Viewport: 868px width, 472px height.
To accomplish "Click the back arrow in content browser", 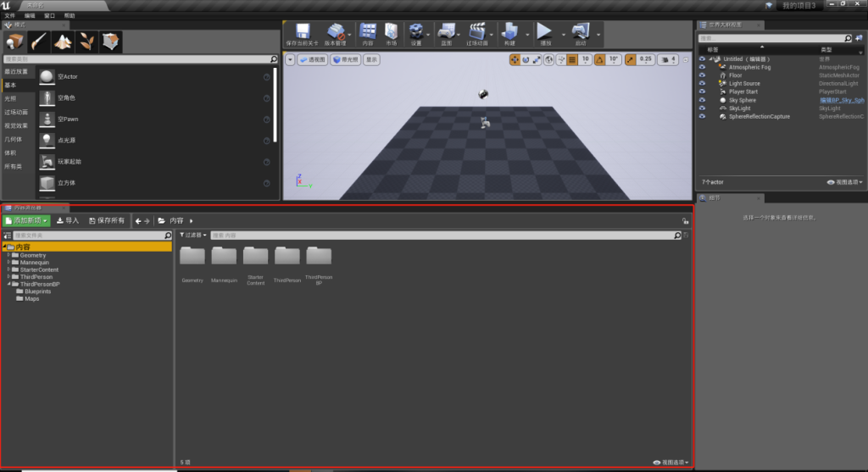I will pos(138,221).
